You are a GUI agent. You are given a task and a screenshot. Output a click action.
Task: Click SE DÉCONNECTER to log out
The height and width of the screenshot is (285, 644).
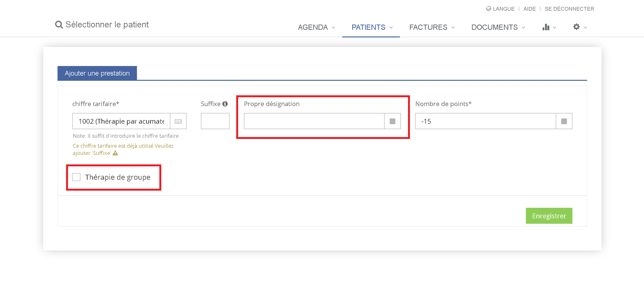(569, 9)
